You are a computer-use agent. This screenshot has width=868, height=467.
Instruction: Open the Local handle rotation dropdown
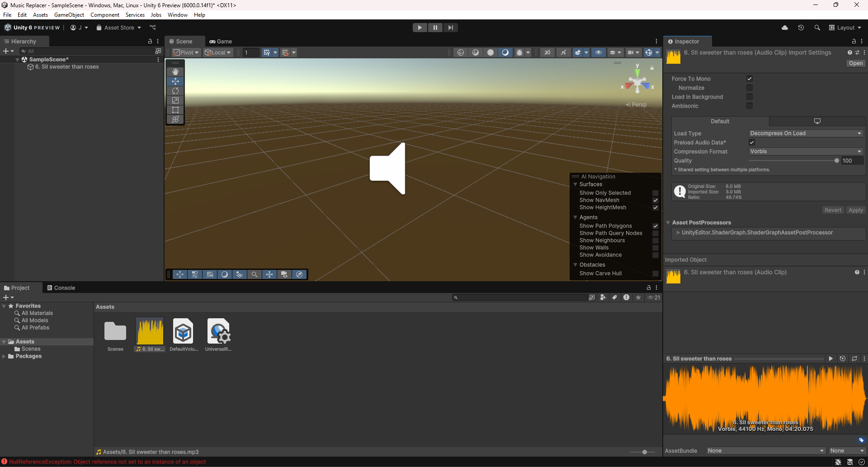(218, 52)
